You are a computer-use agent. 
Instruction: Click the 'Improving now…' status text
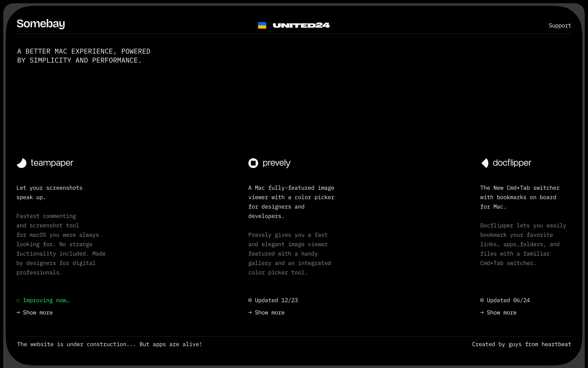point(46,300)
